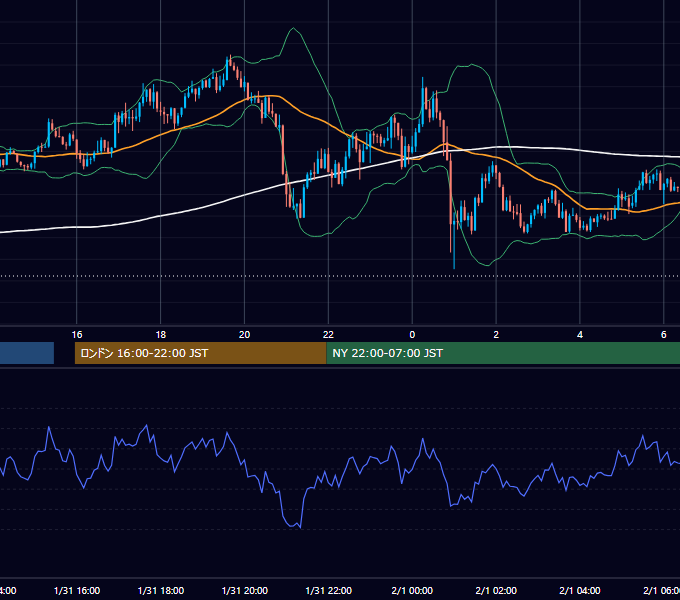Click hour label 22 on upper chart axis
The image size is (680, 600).
click(328, 335)
